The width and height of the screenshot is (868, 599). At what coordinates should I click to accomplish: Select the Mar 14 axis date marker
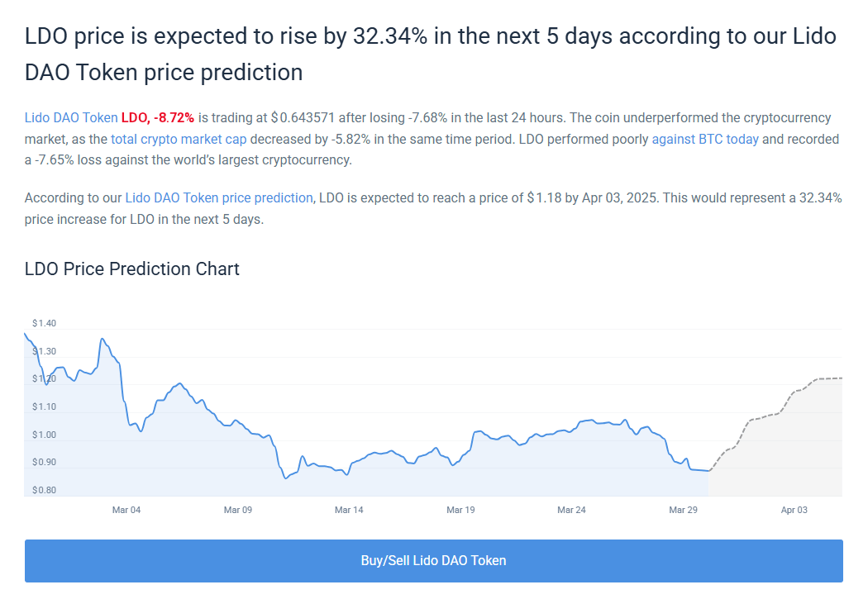[349, 510]
